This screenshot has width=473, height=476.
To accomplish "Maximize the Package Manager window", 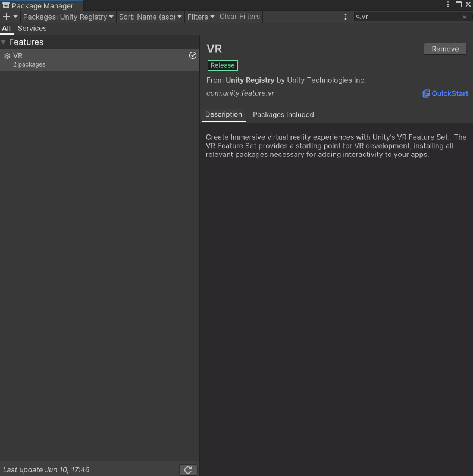I will [459, 4].
